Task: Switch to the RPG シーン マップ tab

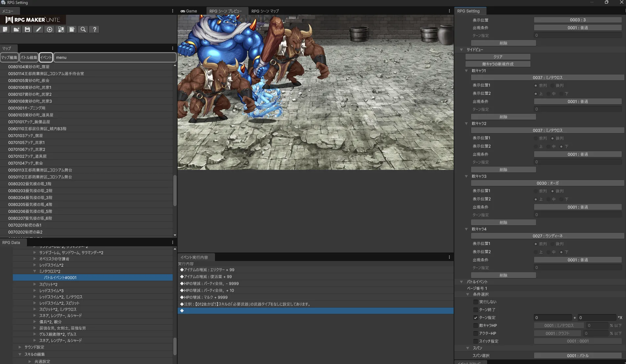Action: click(x=265, y=11)
